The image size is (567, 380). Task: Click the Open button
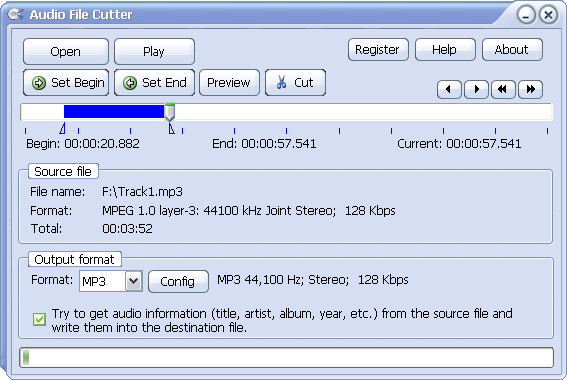click(66, 51)
